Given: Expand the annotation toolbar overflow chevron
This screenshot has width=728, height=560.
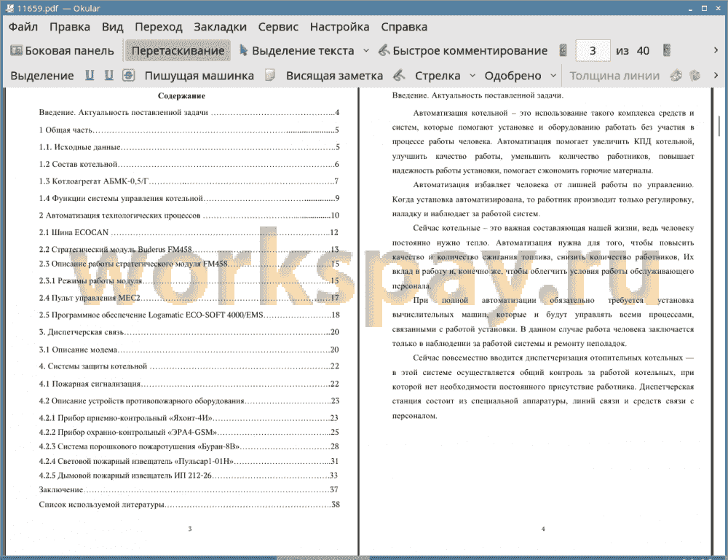Looking at the screenshot, I should (x=716, y=75).
